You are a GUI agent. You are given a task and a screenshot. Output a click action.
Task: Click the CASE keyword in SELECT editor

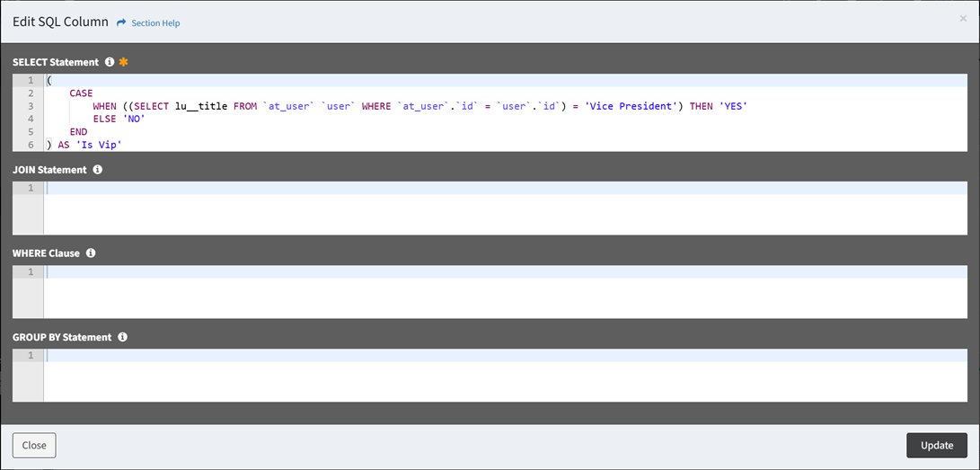(x=81, y=93)
